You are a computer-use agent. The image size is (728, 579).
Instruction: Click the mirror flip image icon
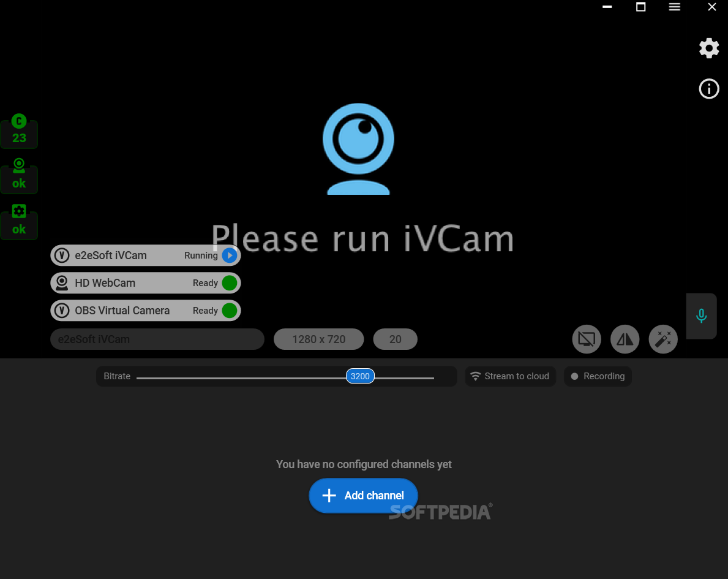click(625, 339)
